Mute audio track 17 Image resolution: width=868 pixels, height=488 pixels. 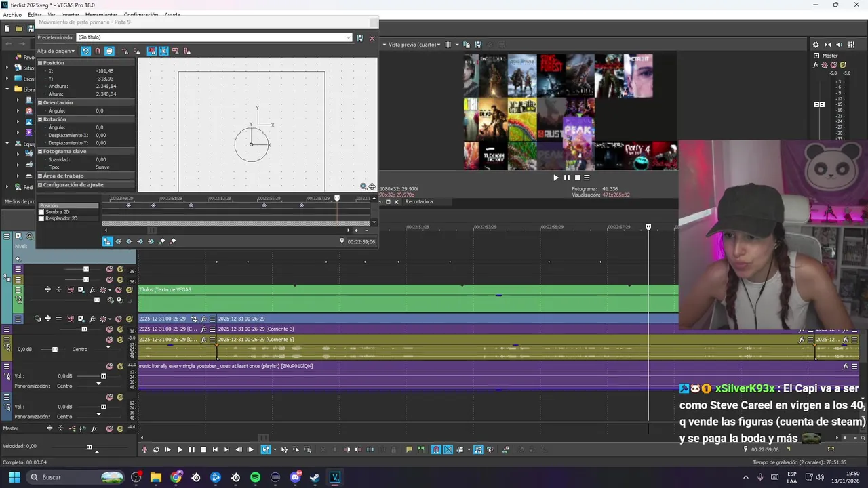110,397
